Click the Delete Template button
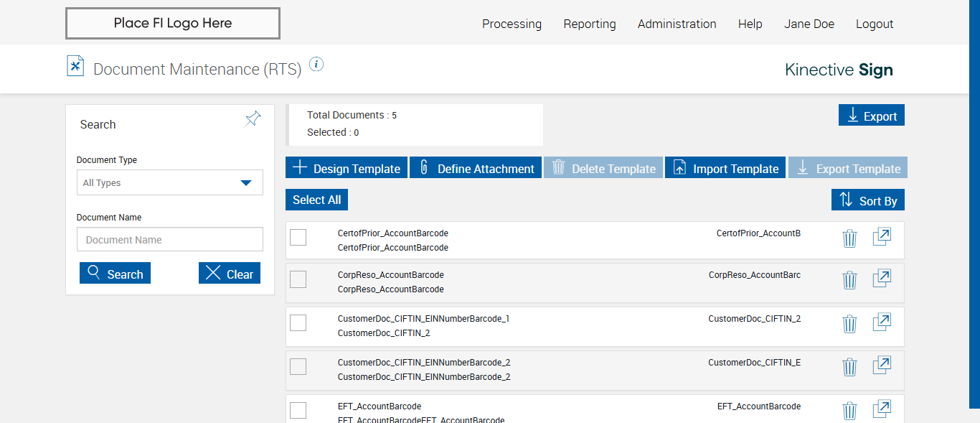Image resolution: width=980 pixels, height=423 pixels. point(603,168)
